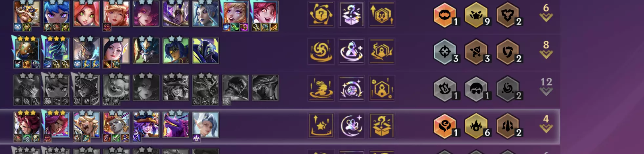Click the purple item icon under white-haired champion

pos(196,138)
